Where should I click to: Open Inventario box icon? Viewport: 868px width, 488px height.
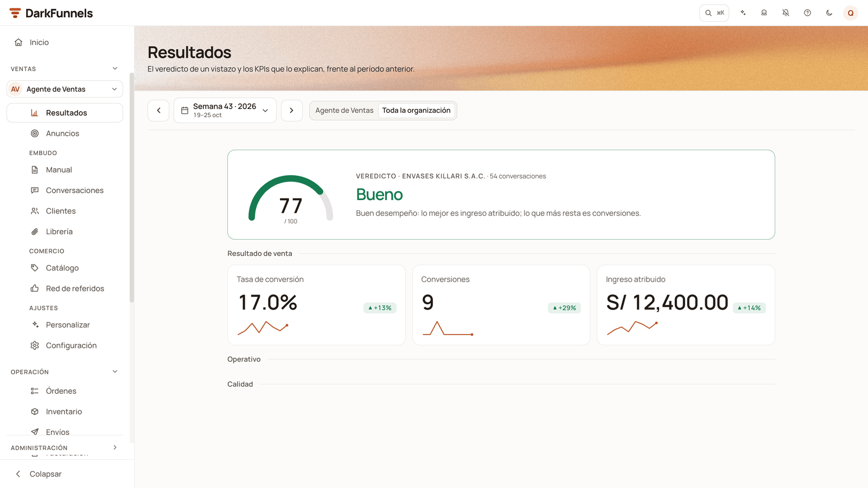35,412
